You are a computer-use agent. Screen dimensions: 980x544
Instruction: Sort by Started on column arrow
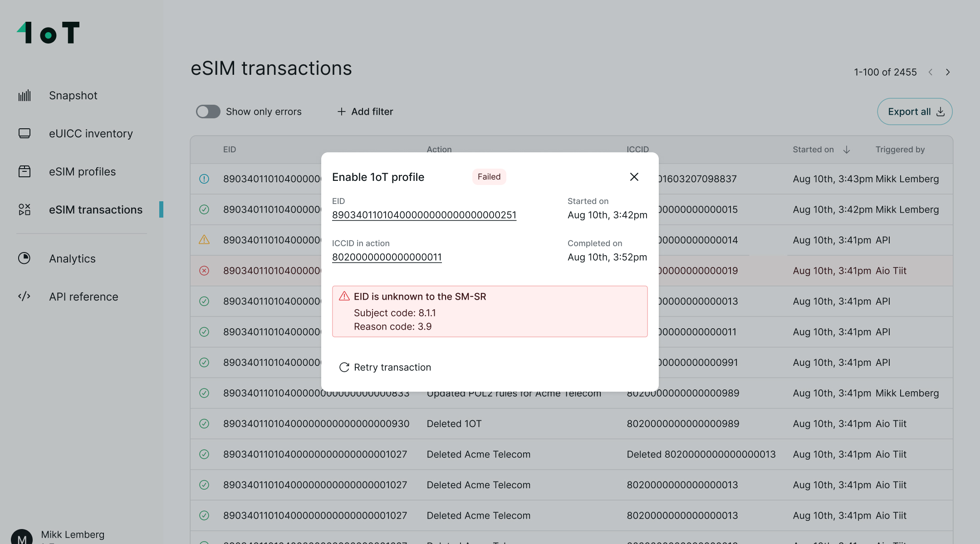(846, 149)
